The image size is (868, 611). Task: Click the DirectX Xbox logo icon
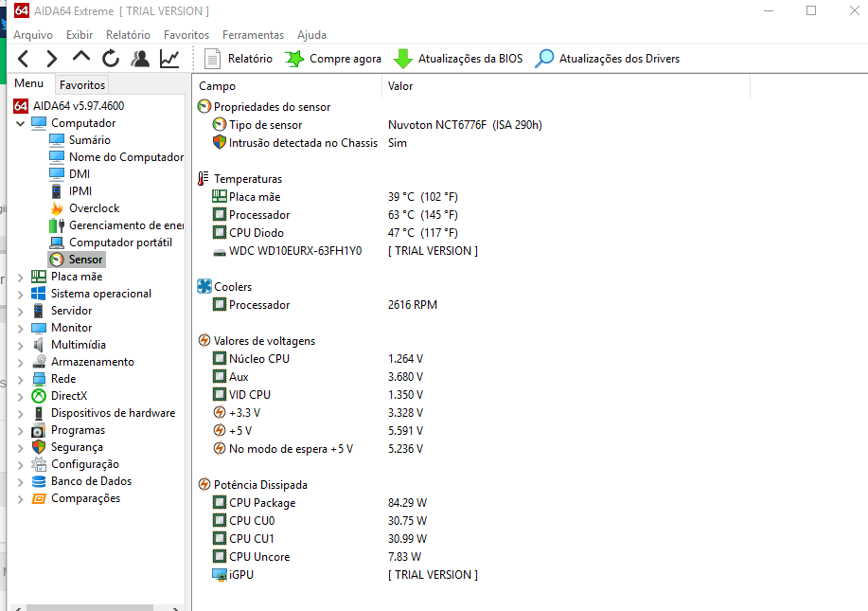(39, 396)
